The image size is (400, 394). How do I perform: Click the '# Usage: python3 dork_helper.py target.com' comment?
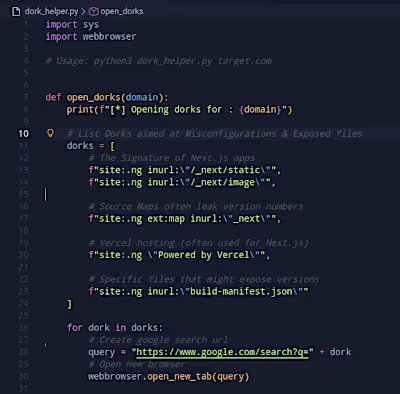(x=159, y=61)
